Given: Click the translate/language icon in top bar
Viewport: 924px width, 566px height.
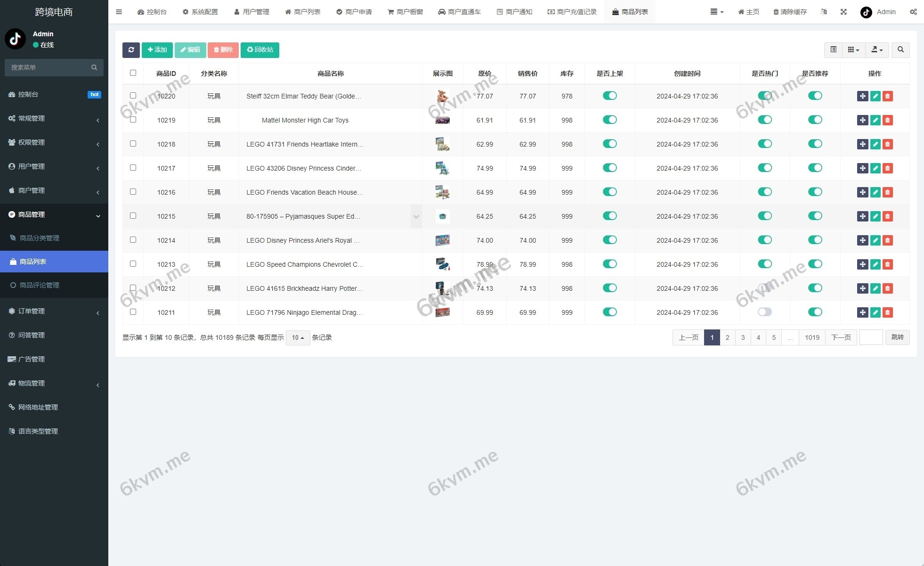Looking at the screenshot, I should click(824, 12).
